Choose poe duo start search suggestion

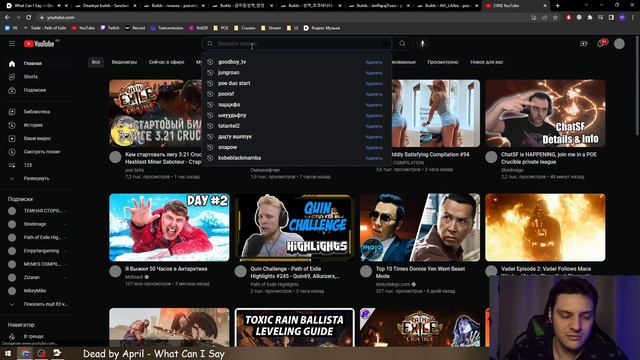pyautogui.click(x=234, y=83)
